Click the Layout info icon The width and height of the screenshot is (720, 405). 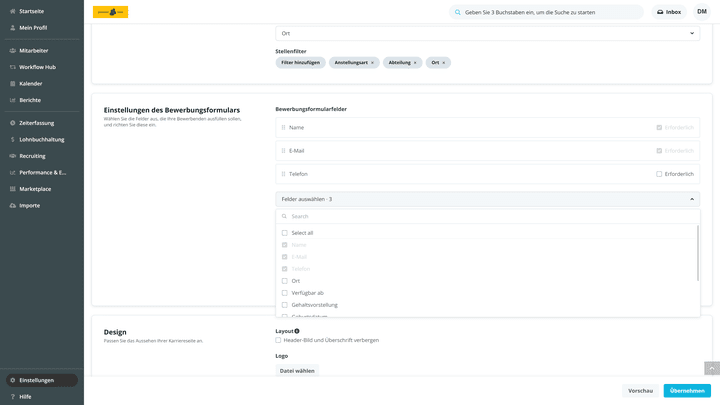point(297,331)
